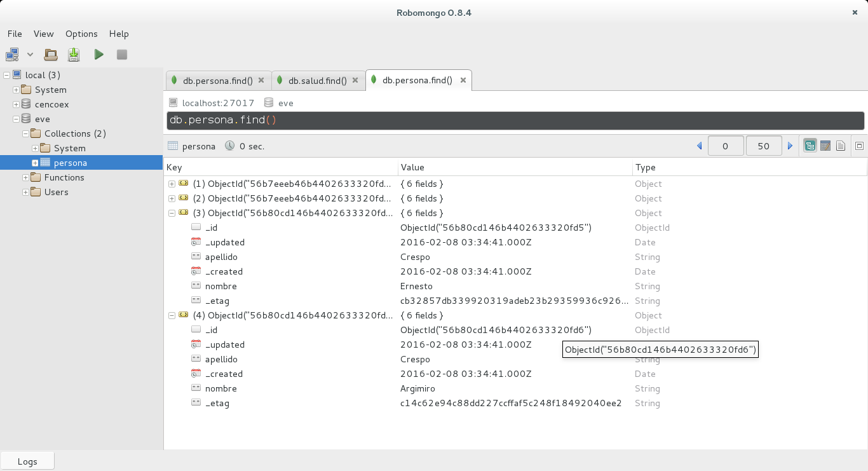This screenshot has height=471, width=868.
Task: Expand the cencoex database node
Action: tap(16, 104)
